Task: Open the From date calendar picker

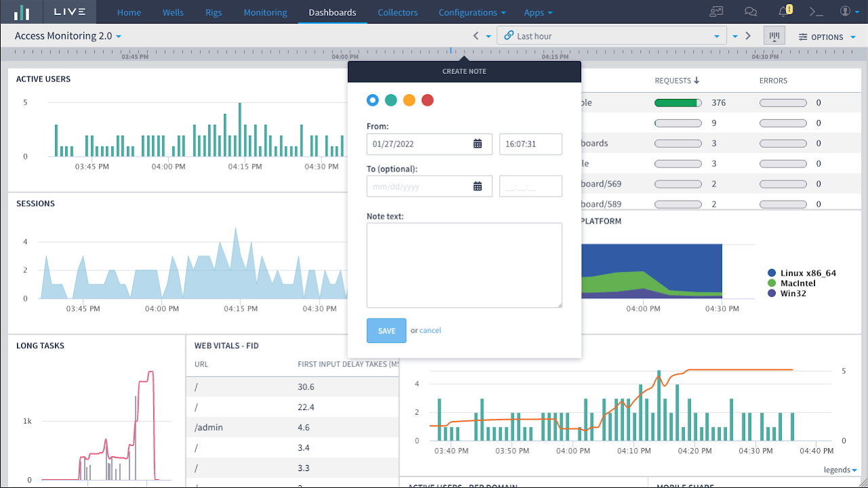Action: 477,144
